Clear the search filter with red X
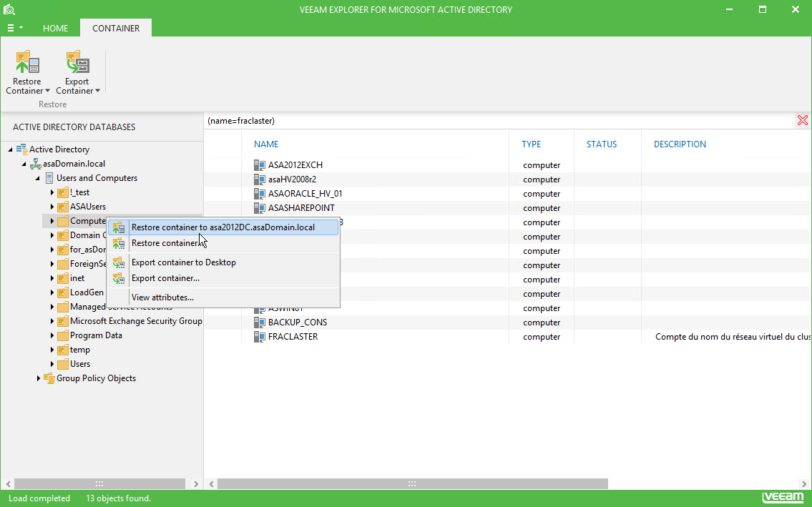The width and height of the screenshot is (812, 507). pos(803,121)
